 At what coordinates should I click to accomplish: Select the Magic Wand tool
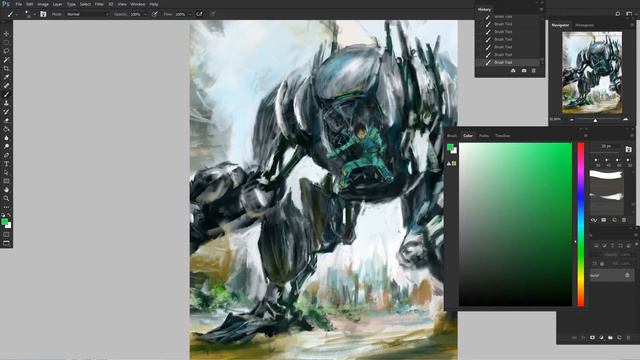6,60
